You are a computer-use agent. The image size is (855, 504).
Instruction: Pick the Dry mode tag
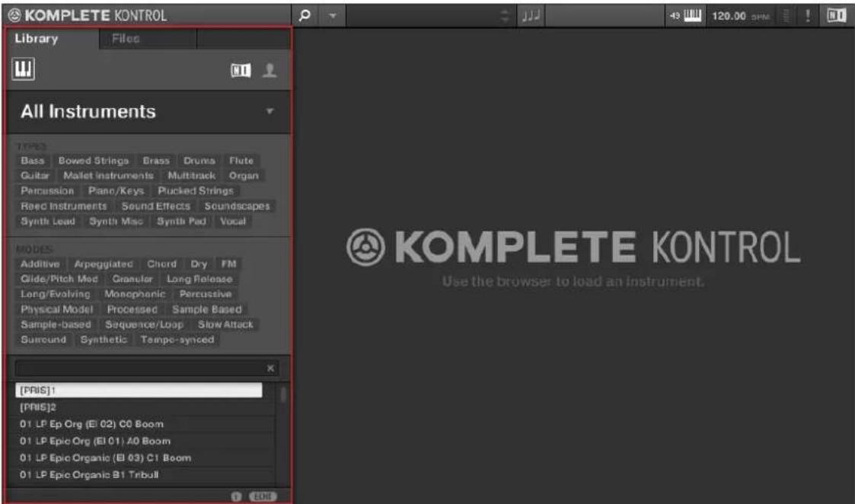[199, 264]
